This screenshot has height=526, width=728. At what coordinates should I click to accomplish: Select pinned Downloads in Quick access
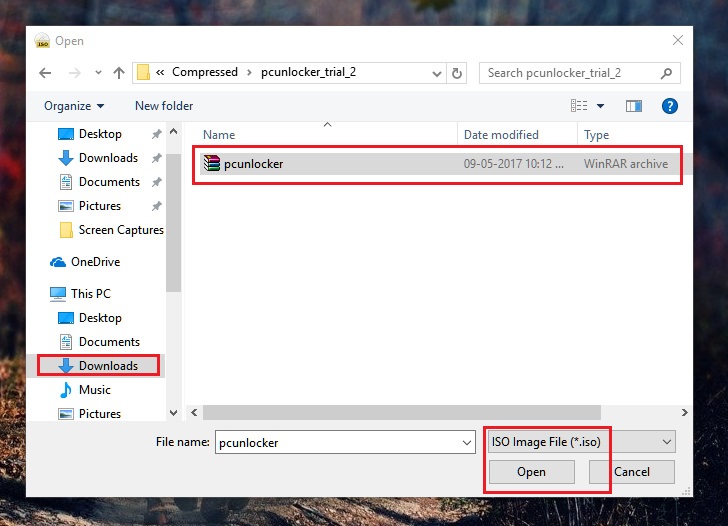(109, 158)
